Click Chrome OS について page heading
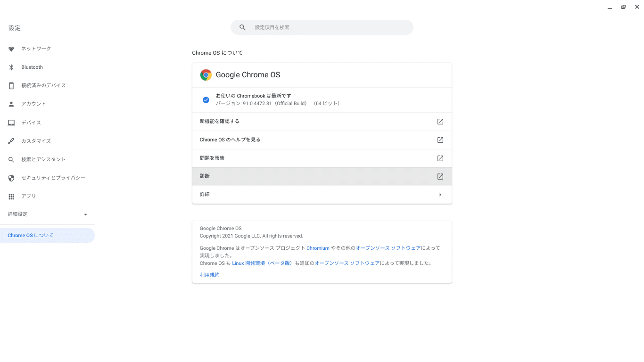644x362 pixels. [217, 53]
